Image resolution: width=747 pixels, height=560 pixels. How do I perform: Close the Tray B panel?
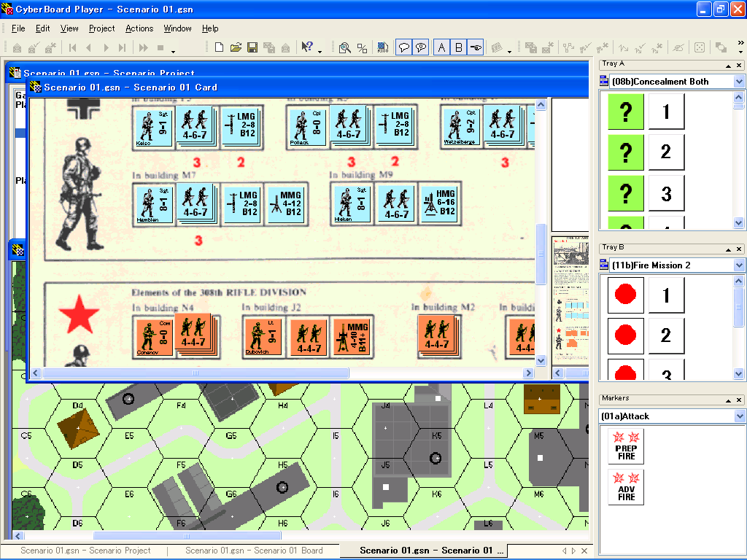[x=739, y=249]
